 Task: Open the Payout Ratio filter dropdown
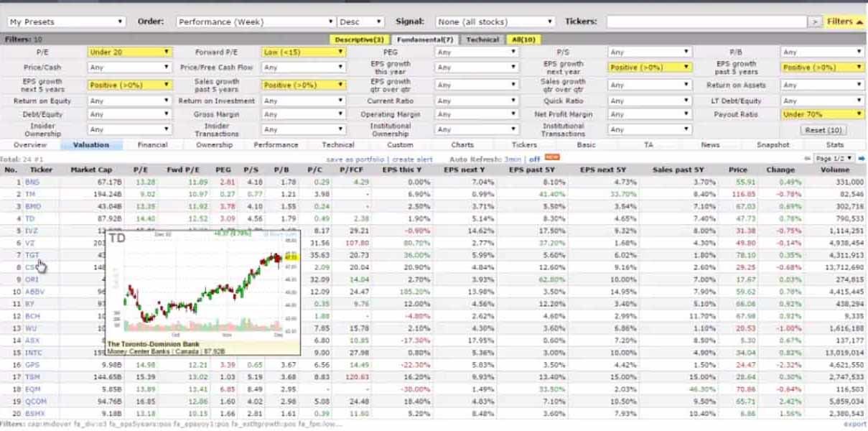pyautogui.click(x=822, y=114)
